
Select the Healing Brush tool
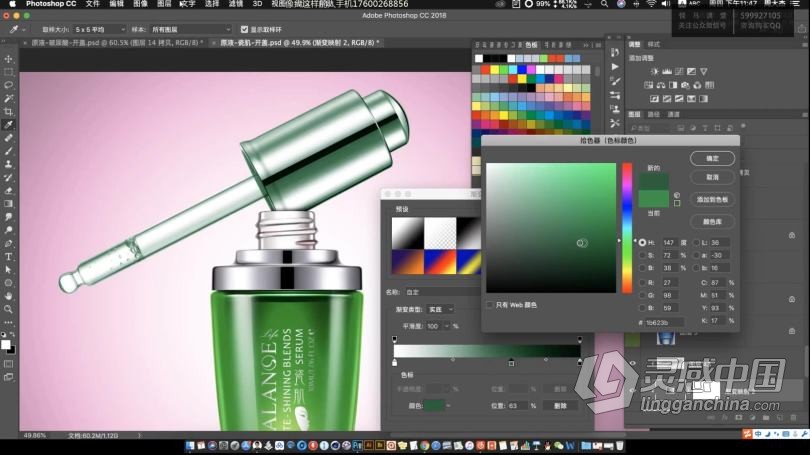[8, 138]
